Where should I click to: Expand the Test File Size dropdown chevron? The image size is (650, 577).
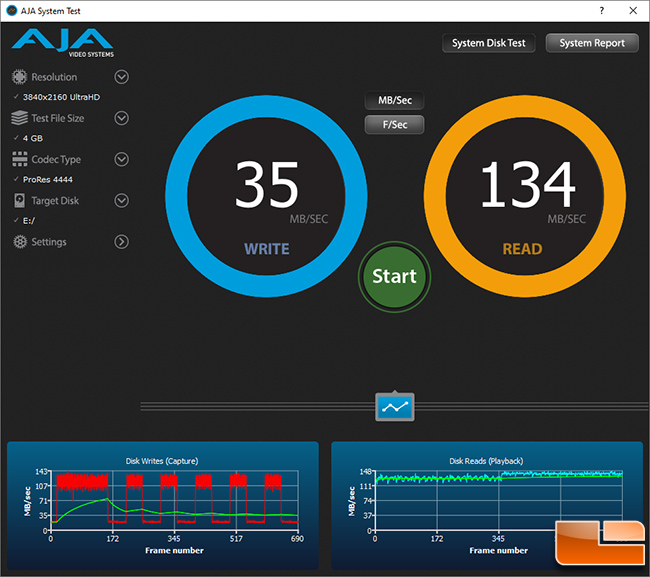point(121,118)
